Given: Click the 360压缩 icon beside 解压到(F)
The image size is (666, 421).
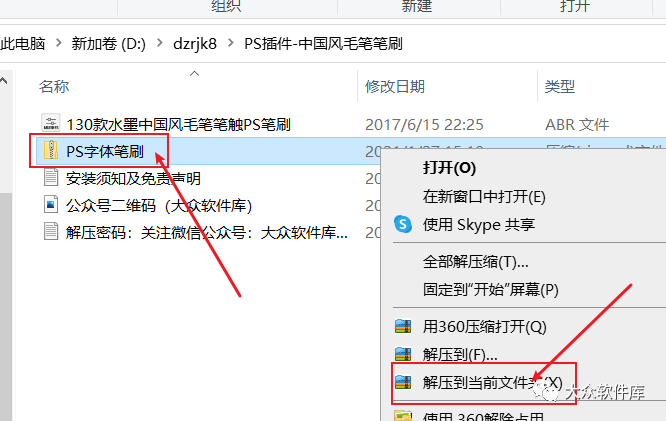Looking at the screenshot, I should coord(403,354).
